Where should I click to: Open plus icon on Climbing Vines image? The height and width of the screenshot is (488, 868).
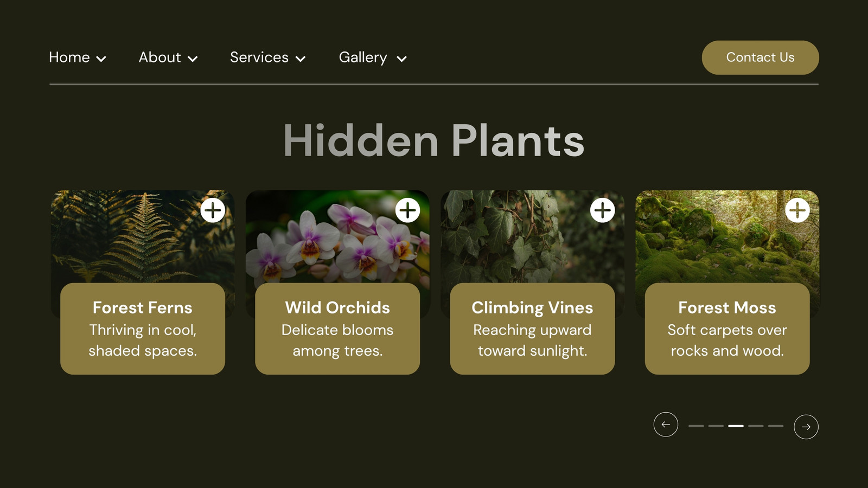coord(602,210)
